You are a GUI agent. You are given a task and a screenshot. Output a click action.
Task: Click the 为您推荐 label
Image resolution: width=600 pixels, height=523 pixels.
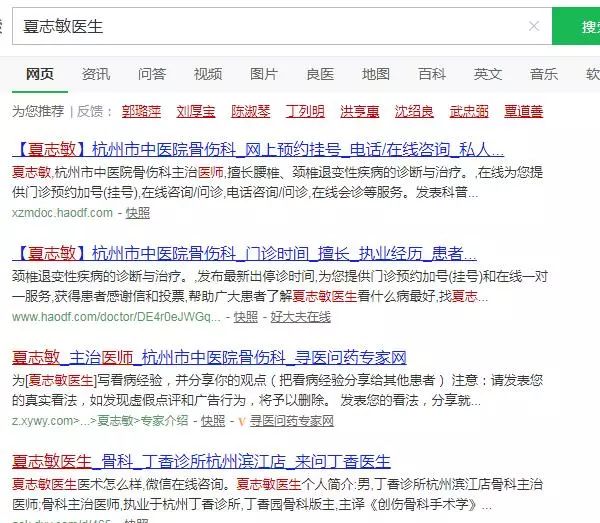pos(38,111)
